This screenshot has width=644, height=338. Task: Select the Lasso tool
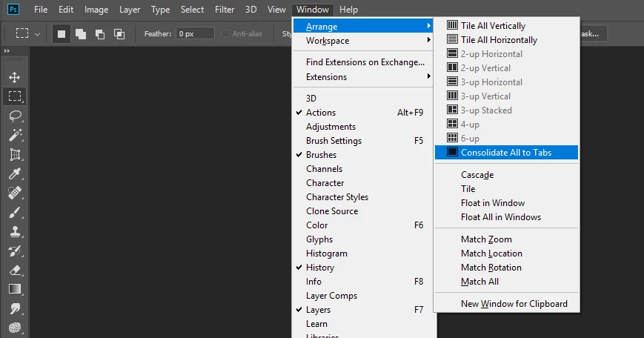pyautogui.click(x=15, y=116)
